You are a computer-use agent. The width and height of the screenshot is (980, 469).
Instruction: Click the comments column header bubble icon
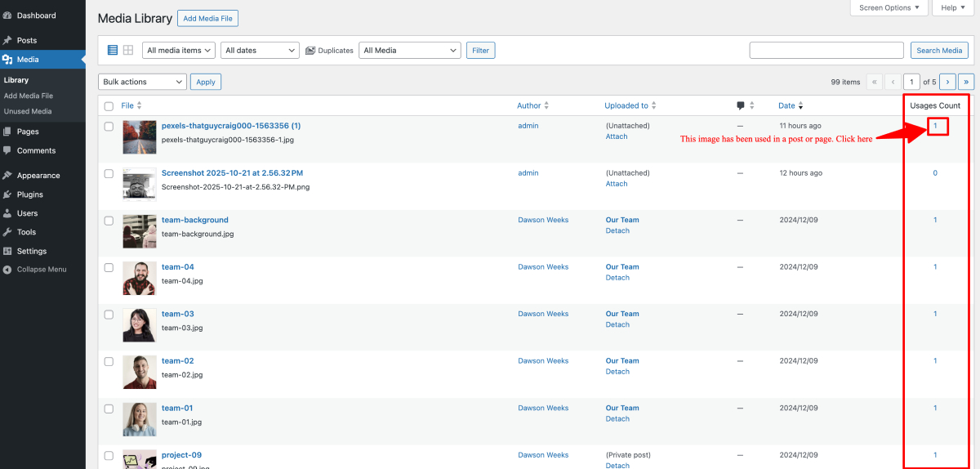[741, 105]
